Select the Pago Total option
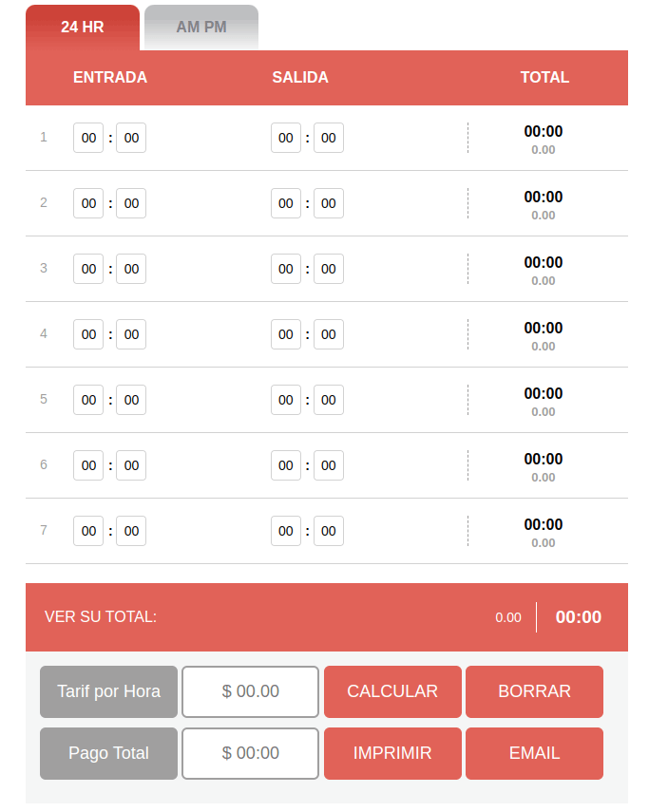Viewport: 668px width, 812px height. (107, 753)
